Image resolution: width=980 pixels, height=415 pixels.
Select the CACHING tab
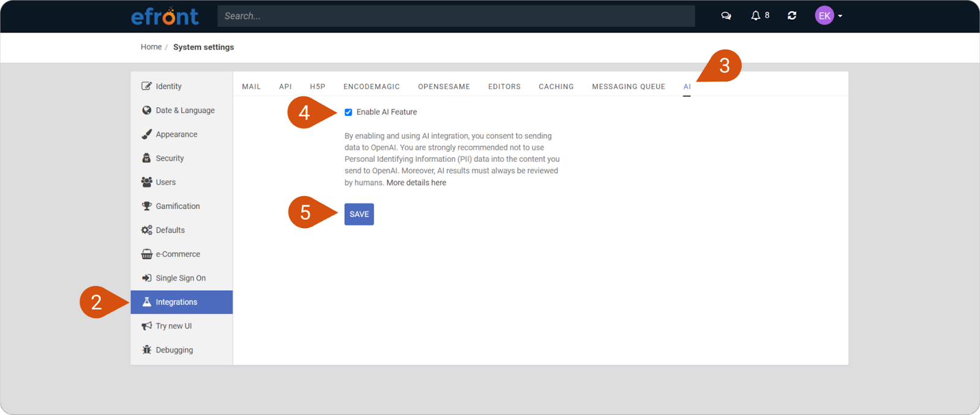[x=556, y=86]
